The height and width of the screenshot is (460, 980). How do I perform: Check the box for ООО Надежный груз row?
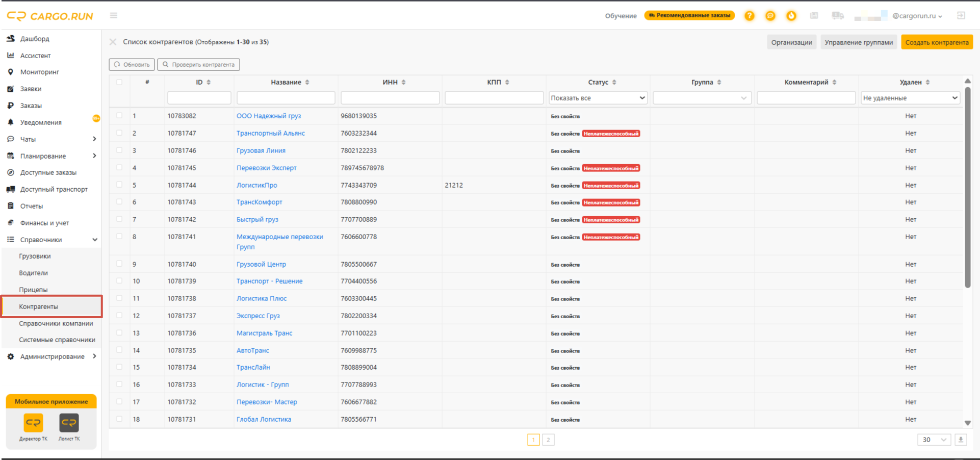pos(119,116)
